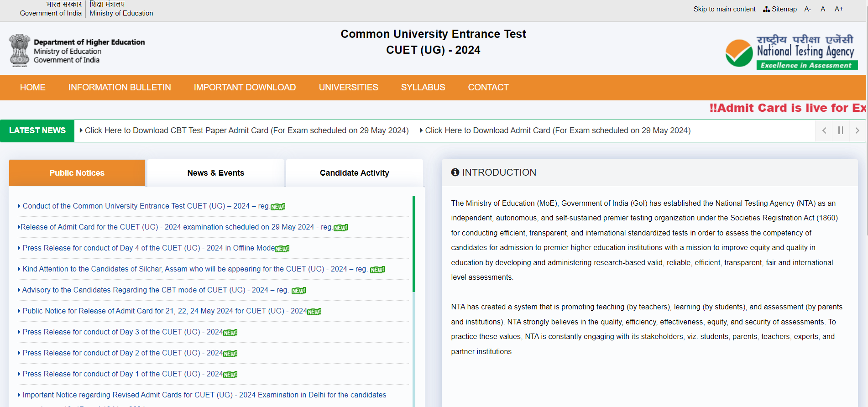This screenshot has width=868, height=407.
Task: Open Release of Admit Card 29 May notice
Action: (x=176, y=227)
